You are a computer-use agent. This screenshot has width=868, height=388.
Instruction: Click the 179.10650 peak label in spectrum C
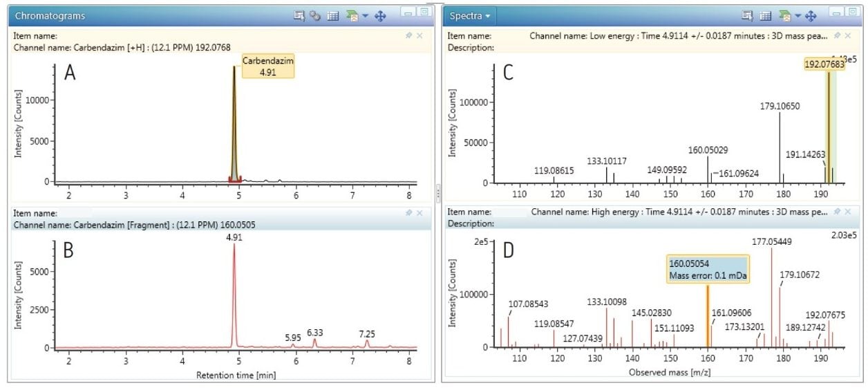click(780, 106)
